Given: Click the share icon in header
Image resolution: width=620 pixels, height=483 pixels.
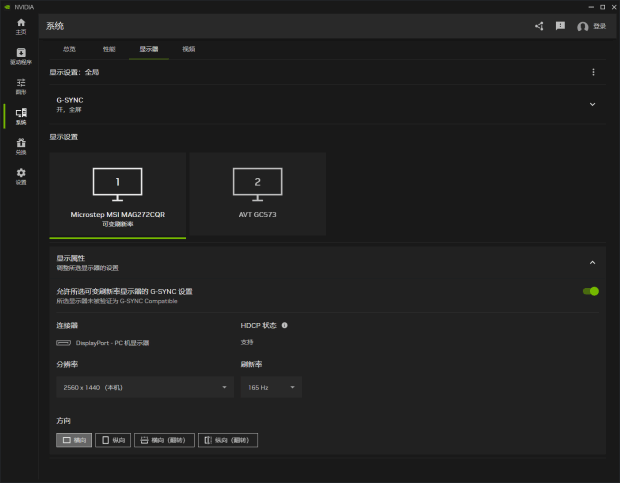Looking at the screenshot, I should point(539,26).
